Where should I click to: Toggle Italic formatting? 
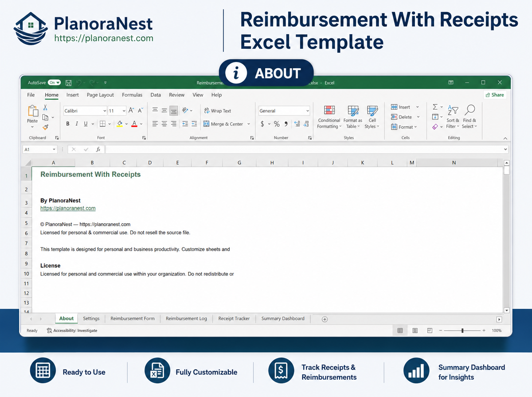coord(77,124)
